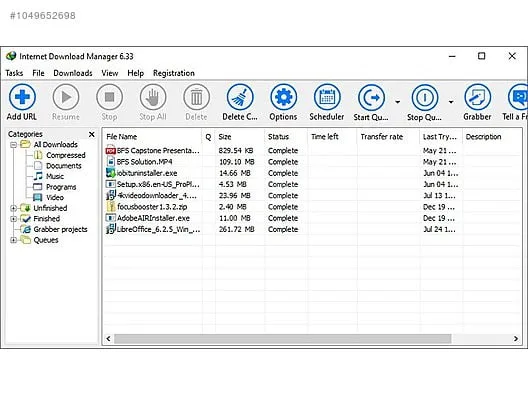Sort by Last Try column header
The height and width of the screenshot is (396, 528).
(x=441, y=137)
